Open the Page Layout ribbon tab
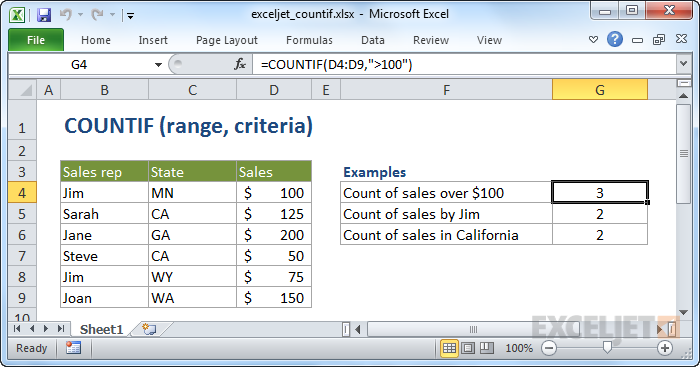 (227, 40)
